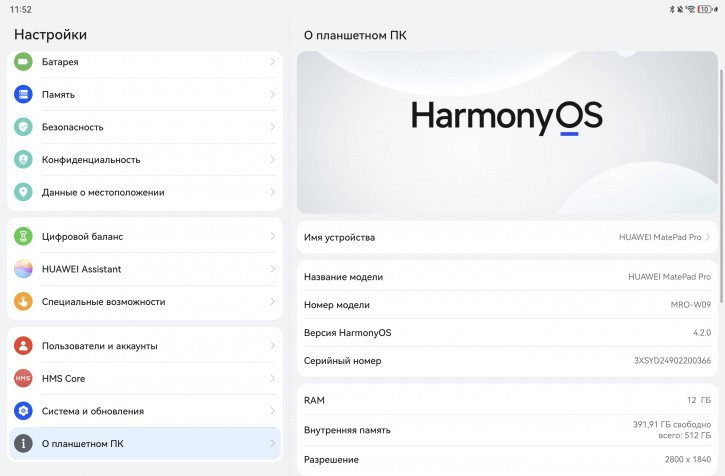The height and width of the screenshot is (476, 725).
Task: Tap Серийный номер label
Action: pyautogui.click(x=343, y=361)
